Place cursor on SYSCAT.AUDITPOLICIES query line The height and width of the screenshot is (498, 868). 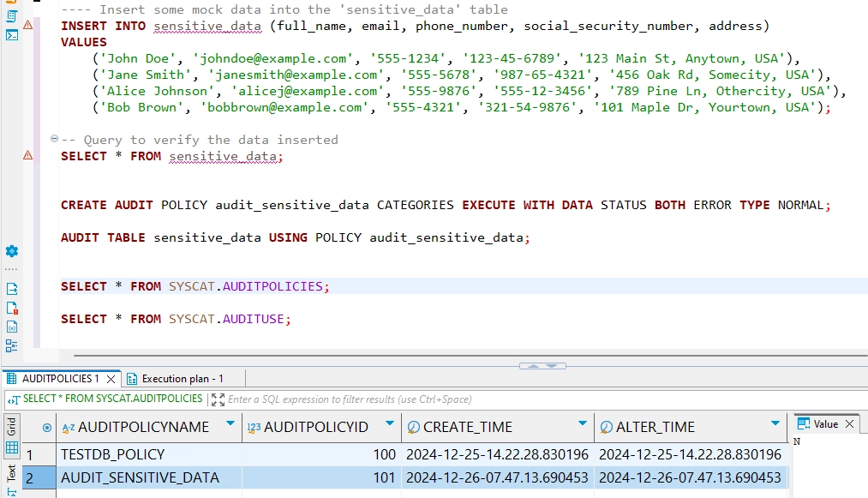(x=195, y=286)
